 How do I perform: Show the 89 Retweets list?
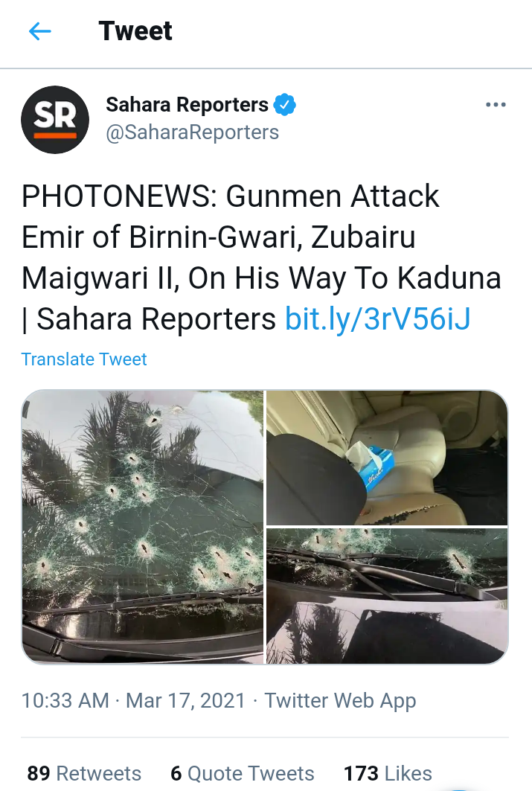tap(84, 773)
